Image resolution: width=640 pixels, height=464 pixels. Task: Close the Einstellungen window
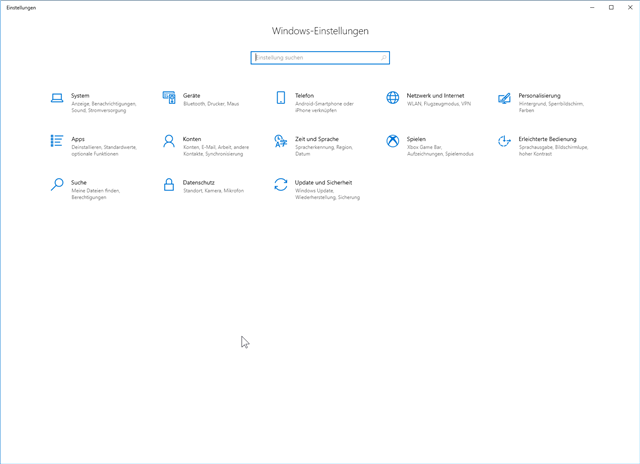tap(630, 7)
